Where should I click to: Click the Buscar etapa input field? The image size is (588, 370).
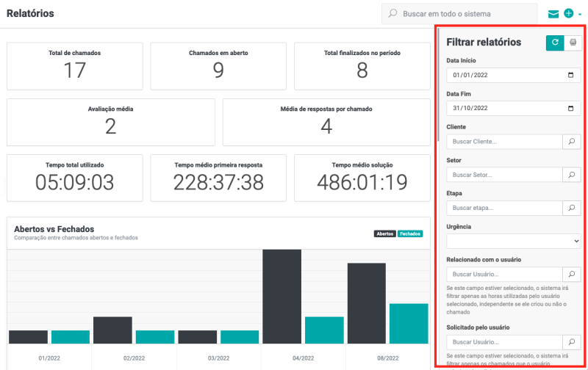point(503,208)
